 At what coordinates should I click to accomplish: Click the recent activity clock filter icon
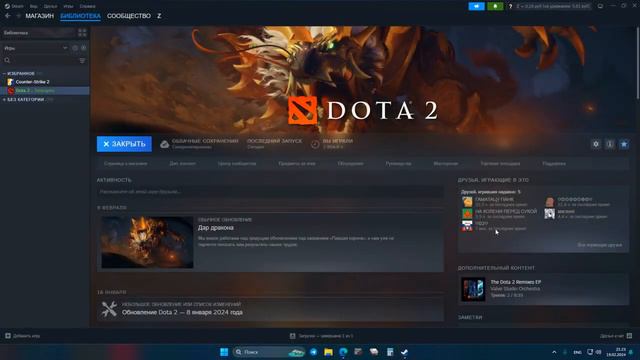(x=75, y=48)
